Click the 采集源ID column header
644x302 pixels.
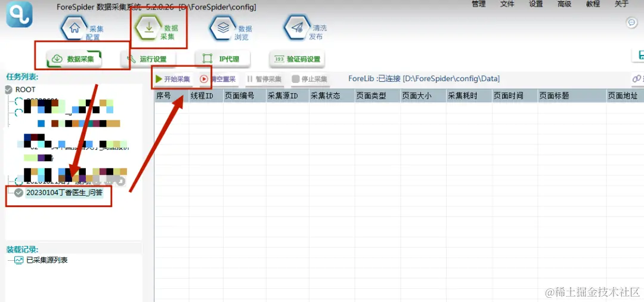(287, 95)
